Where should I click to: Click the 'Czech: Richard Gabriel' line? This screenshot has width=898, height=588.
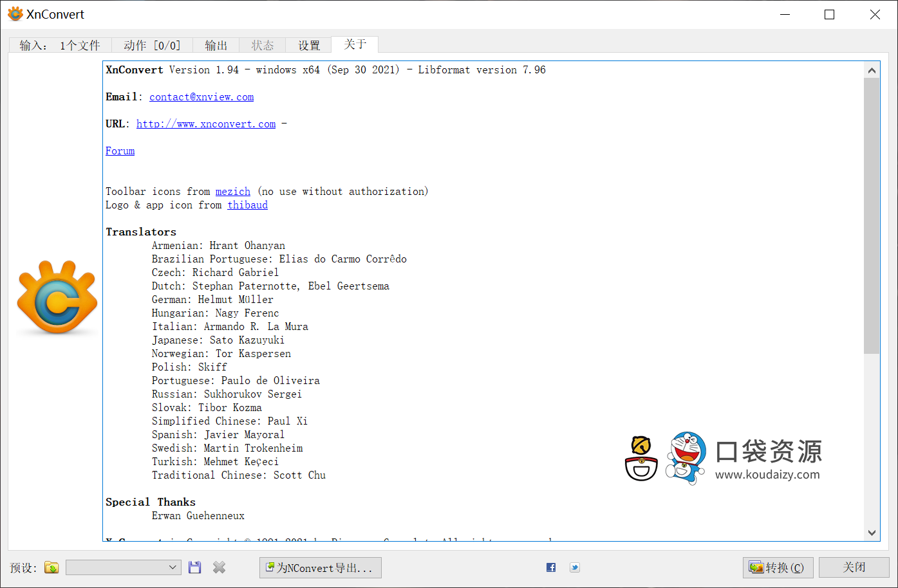(x=216, y=272)
